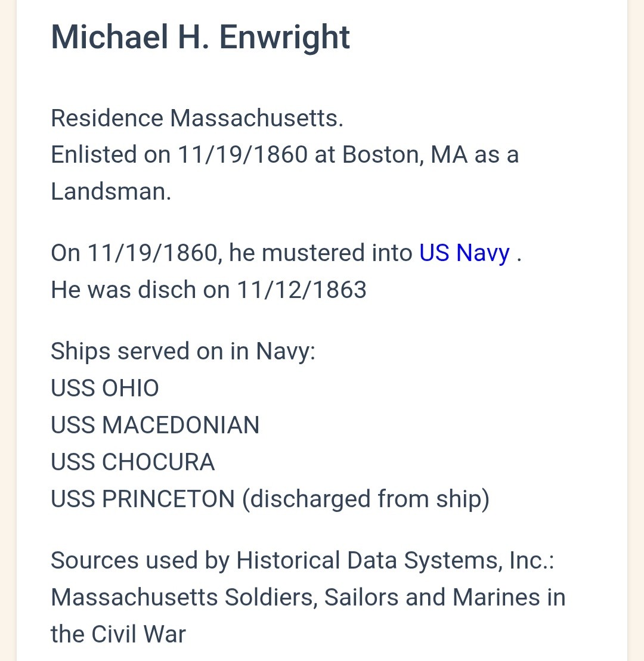The width and height of the screenshot is (644, 661).
Task: Click the surname Enwright in the title
Action: tap(284, 37)
